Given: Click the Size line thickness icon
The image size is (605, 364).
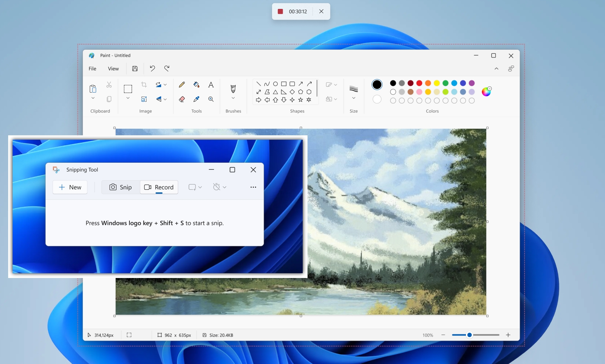Looking at the screenshot, I should [354, 89].
